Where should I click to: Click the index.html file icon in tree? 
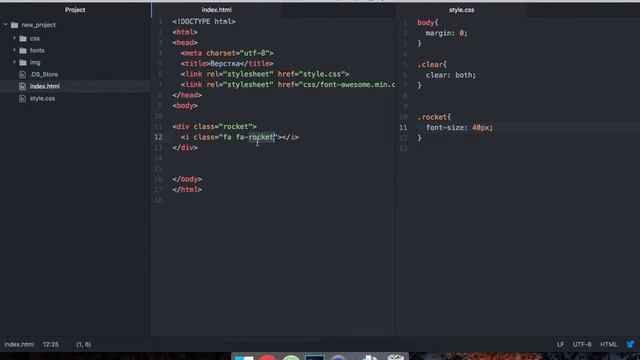[22, 87]
